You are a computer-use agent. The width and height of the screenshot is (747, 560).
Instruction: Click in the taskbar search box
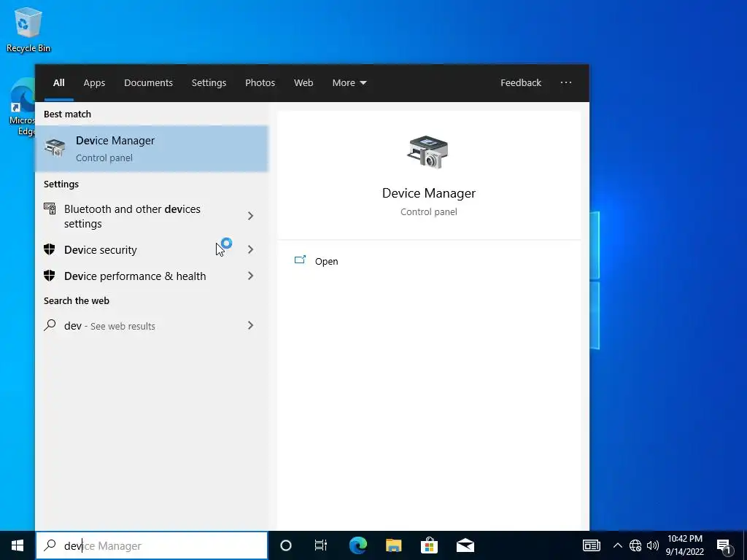[x=152, y=545]
